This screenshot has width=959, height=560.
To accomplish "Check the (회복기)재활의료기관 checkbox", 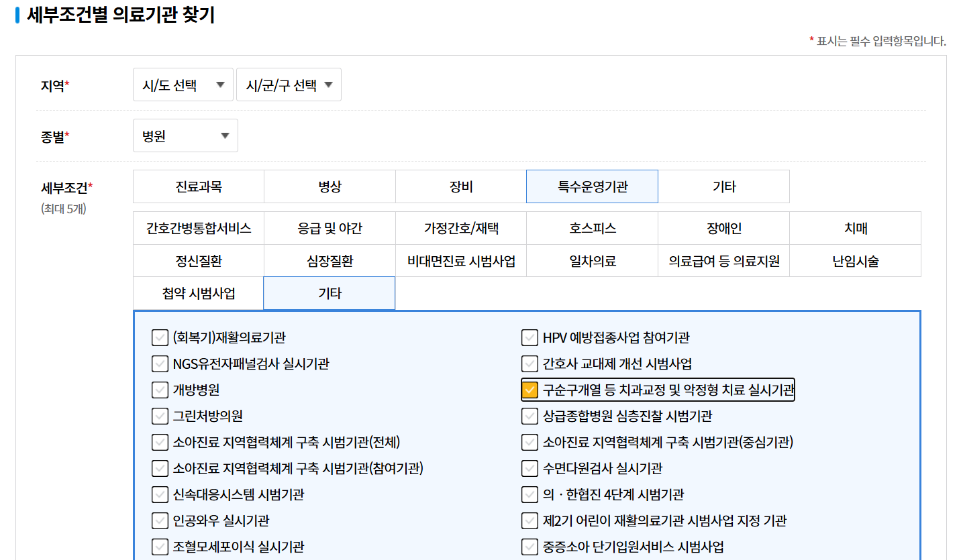I will (x=160, y=337).
